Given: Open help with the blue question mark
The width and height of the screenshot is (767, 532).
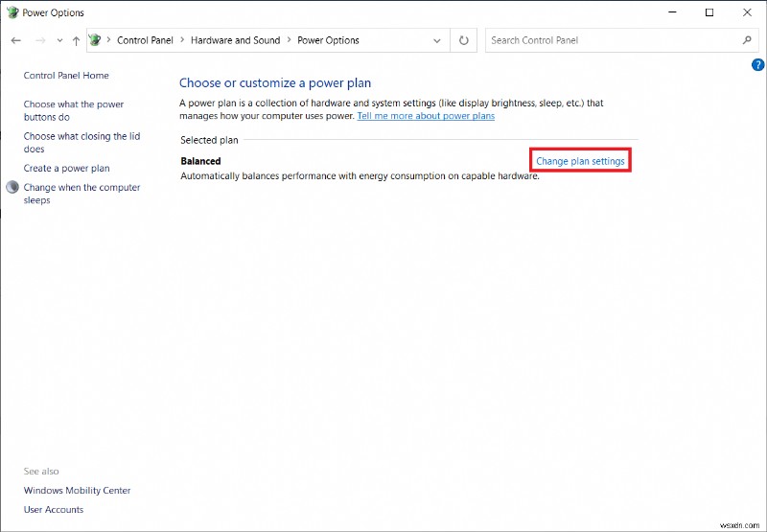Looking at the screenshot, I should [757, 64].
